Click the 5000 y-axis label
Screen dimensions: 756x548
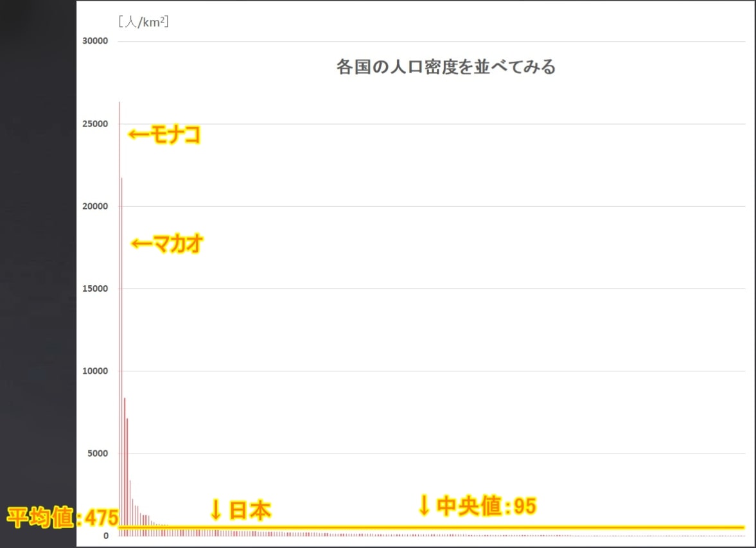point(98,454)
